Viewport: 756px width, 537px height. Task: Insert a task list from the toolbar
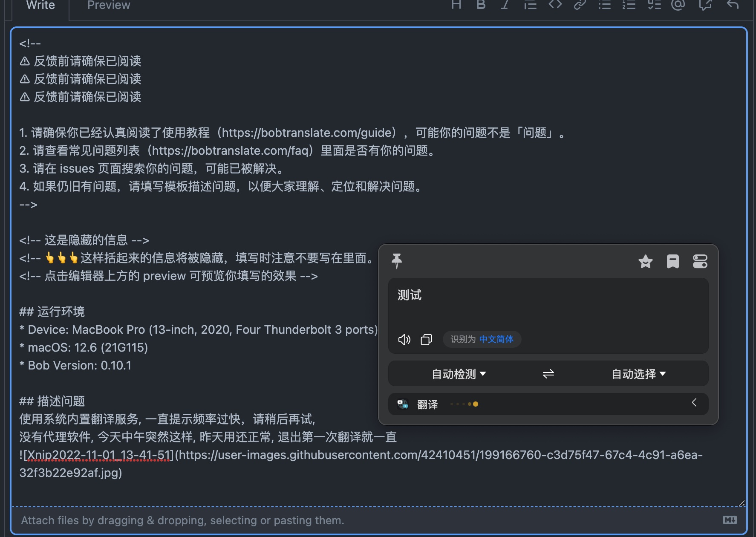tap(654, 6)
